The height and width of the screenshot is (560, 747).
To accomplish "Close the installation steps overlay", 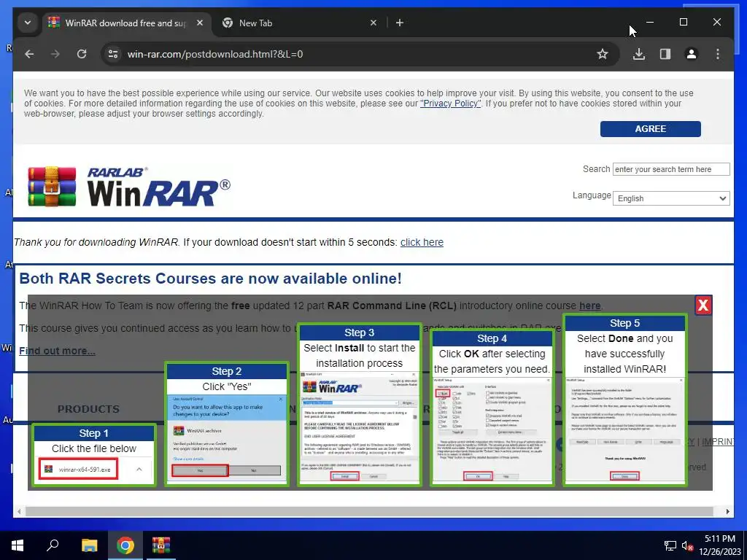I will (x=703, y=306).
